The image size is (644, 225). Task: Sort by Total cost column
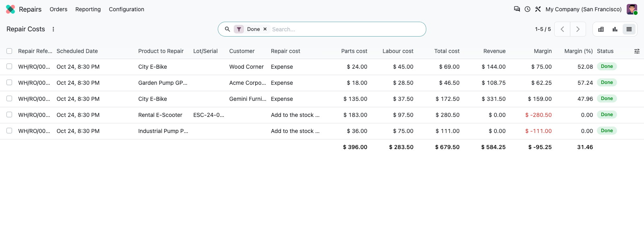click(447, 51)
